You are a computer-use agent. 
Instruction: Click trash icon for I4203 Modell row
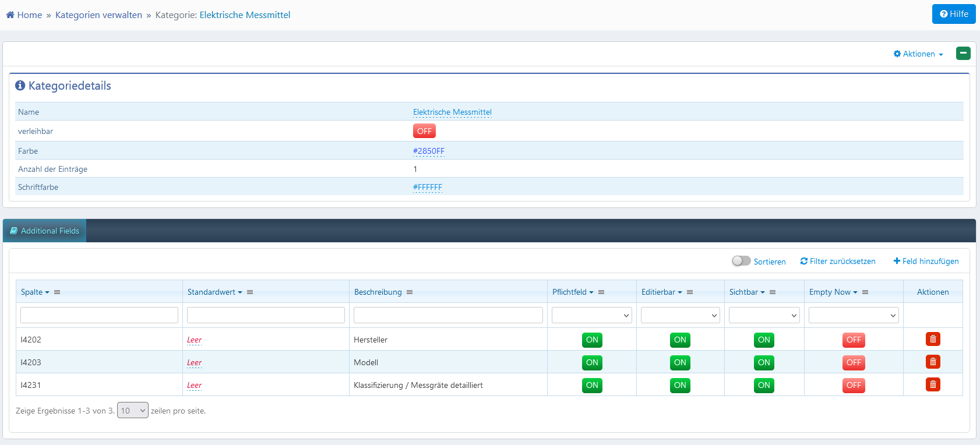[932, 362]
